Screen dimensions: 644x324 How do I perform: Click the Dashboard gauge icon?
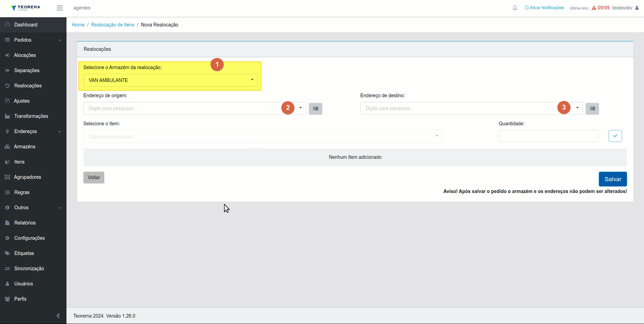coord(7,25)
